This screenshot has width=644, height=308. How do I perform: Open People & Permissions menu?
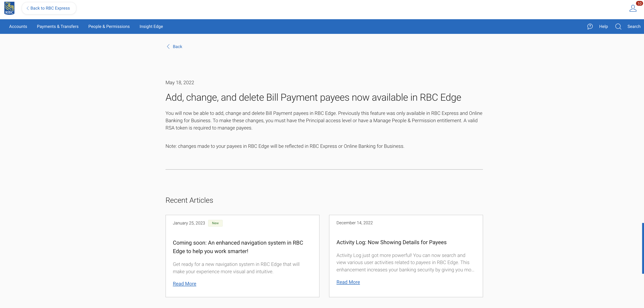[109, 27]
